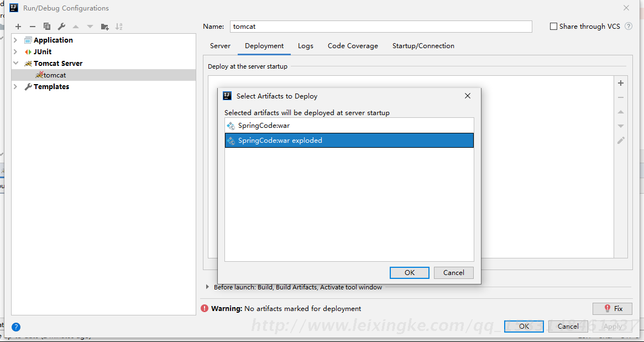
Task: Expand the Before launch section
Action: coord(208,287)
